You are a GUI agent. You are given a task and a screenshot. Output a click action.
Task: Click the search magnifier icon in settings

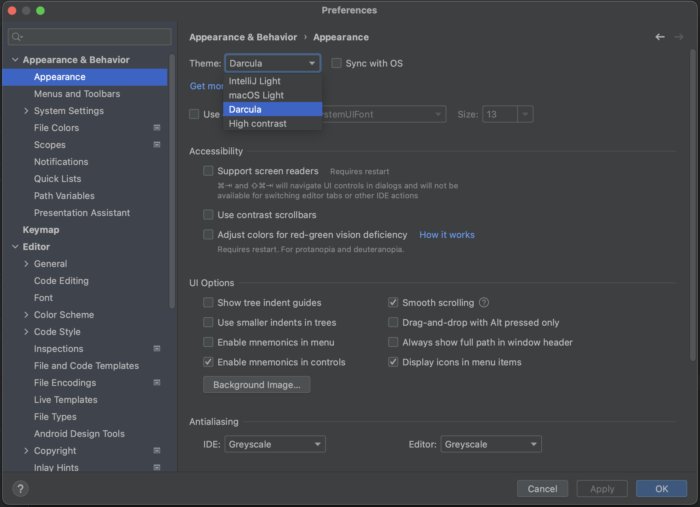[x=17, y=37]
